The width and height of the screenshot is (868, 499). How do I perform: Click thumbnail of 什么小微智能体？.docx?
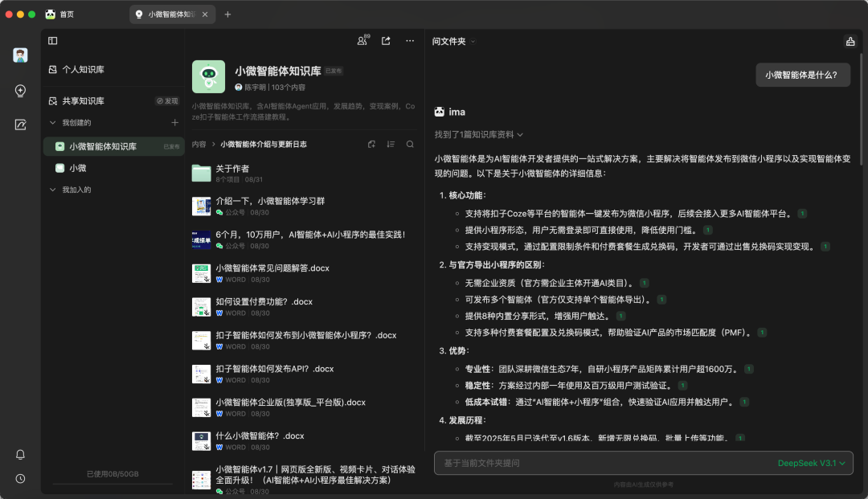(x=202, y=441)
